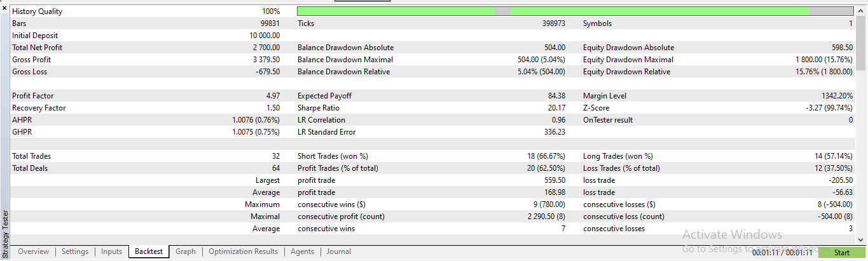Select the Total Trades value 32
Image resolution: width=868 pixels, height=261 pixels.
tap(275, 156)
